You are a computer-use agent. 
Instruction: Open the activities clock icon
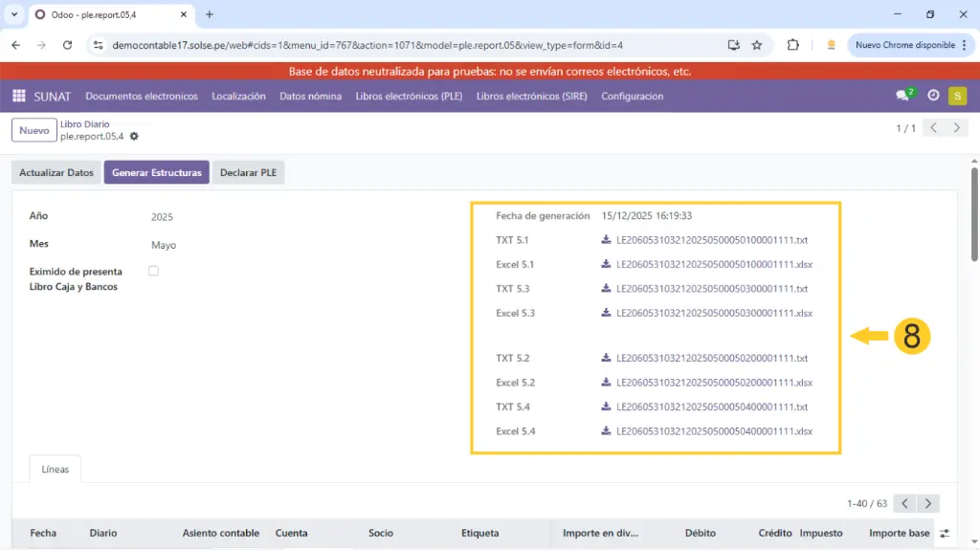coord(933,96)
